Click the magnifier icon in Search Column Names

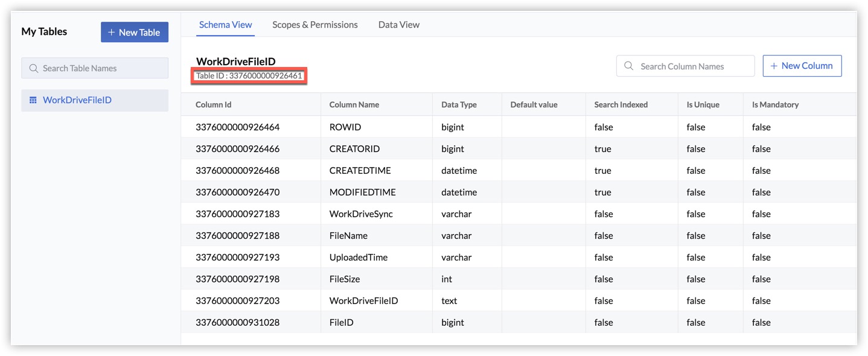(x=629, y=66)
